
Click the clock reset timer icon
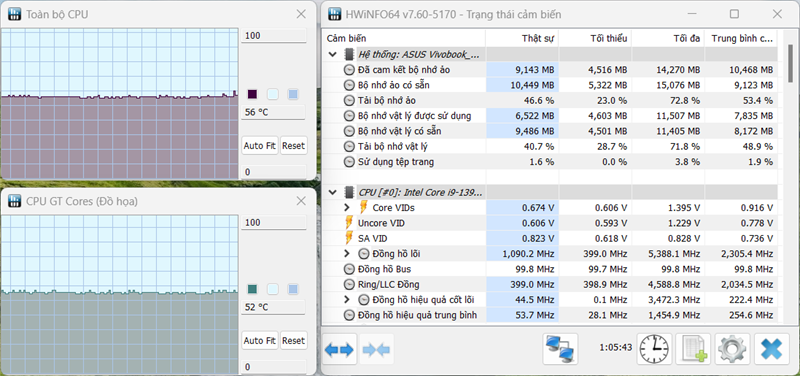(x=654, y=349)
